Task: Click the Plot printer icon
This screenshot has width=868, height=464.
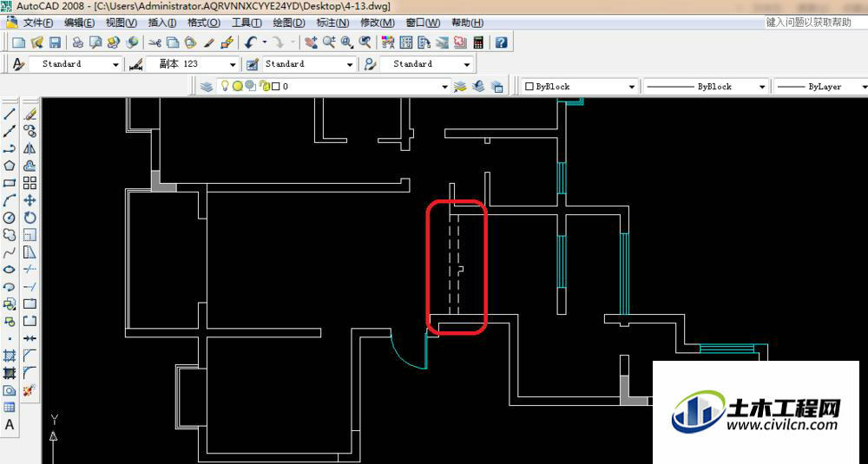Action: (78, 42)
